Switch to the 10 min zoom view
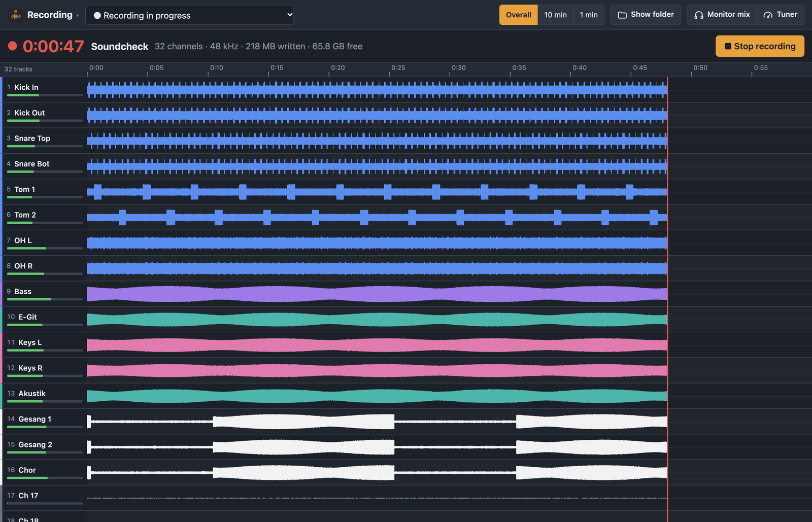812x522 pixels. [x=555, y=15]
